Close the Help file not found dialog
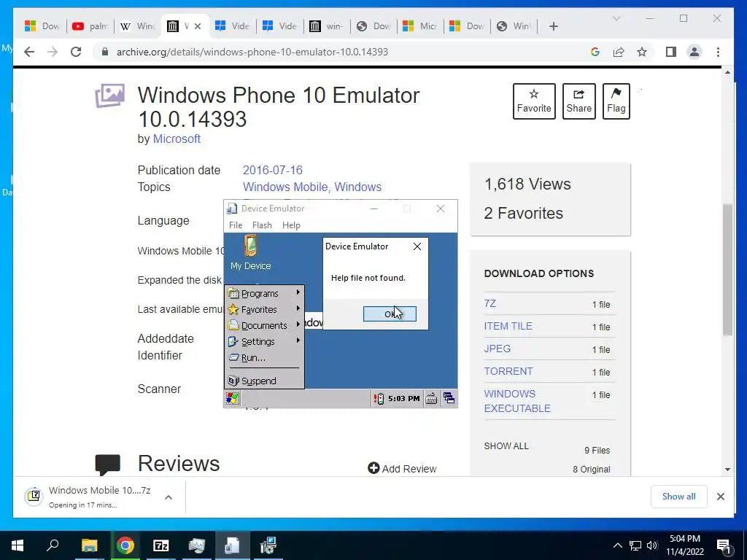The width and height of the screenshot is (747, 560). click(x=417, y=246)
